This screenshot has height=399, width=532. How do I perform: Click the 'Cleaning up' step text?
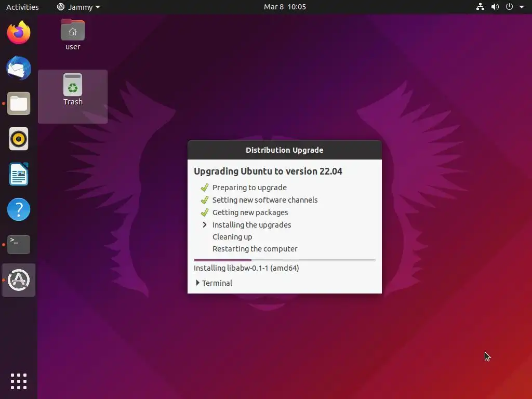232,237
